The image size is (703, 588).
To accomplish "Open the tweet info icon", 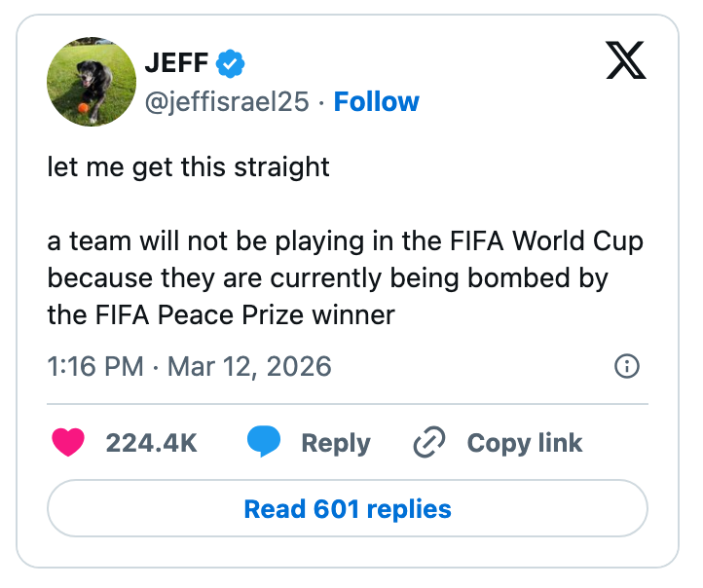I will [628, 366].
